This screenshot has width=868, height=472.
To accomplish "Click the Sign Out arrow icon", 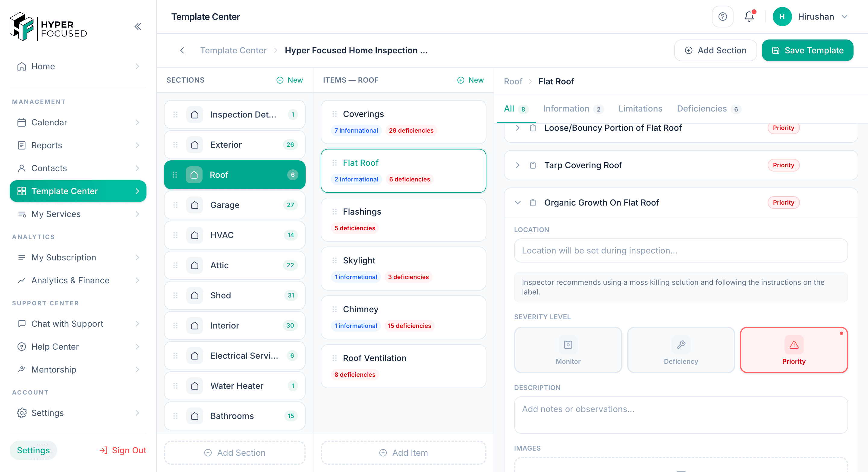I will pos(103,450).
